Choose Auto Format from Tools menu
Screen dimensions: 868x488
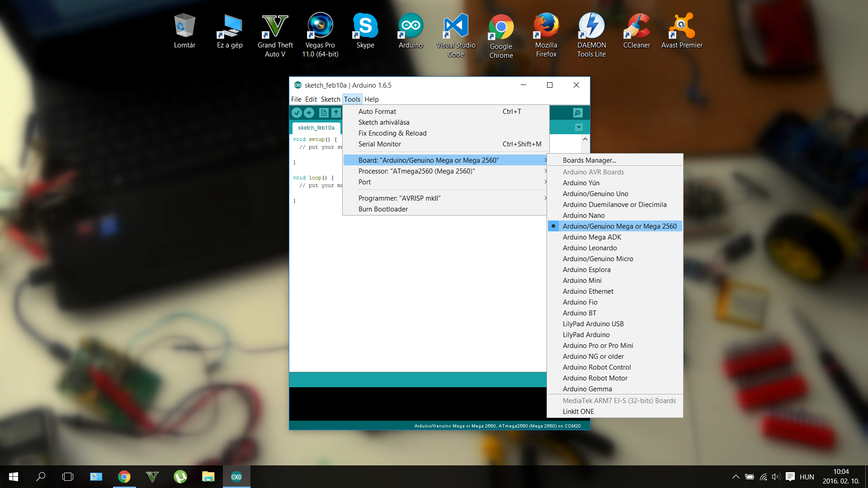[x=377, y=112]
